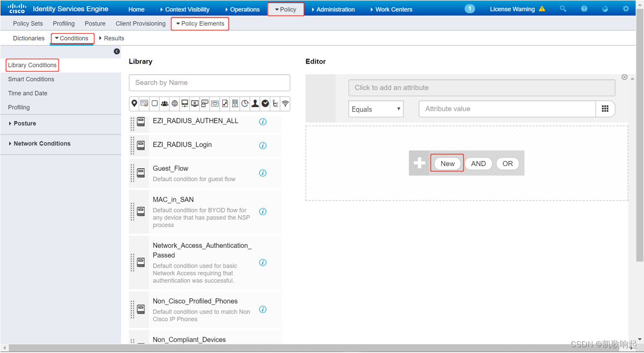The height and width of the screenshot is (353, 644).
Task: Filter library by user silhouette icon
Action: (255, 103)
